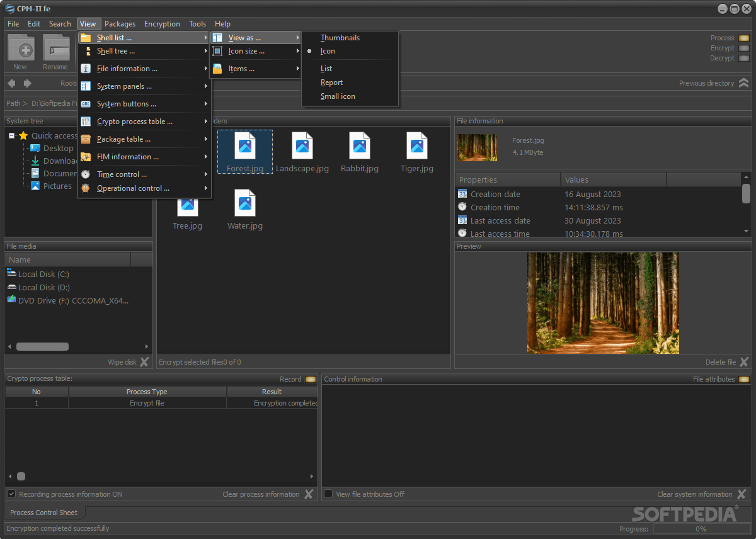Screen dimensions: 756x539
Task: Toggle the Encrypt indicator light
Action: click(x=744, y=48)
